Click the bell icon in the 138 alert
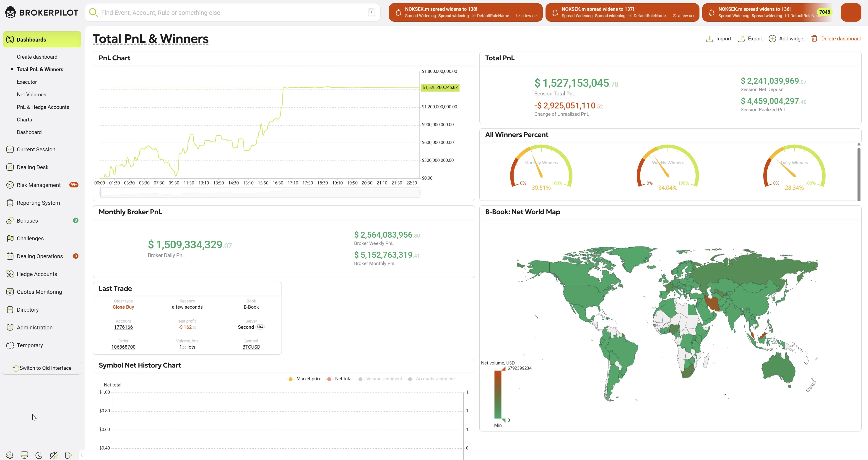 (x=398, y=13)
